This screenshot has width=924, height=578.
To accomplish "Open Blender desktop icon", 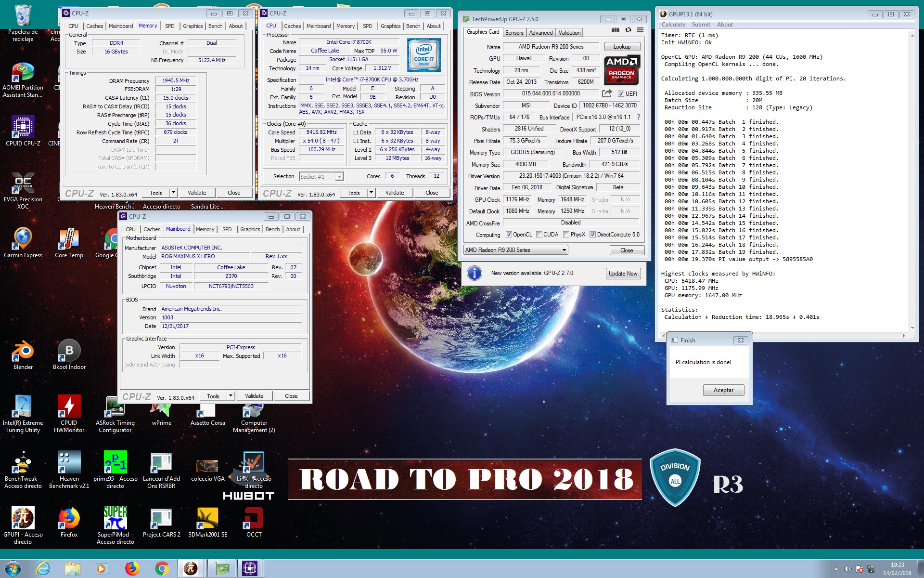I will 23,355.
